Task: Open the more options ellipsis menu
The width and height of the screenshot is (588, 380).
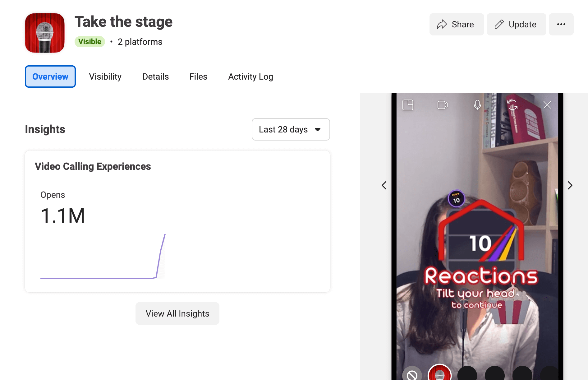Action: click(561, 24)
